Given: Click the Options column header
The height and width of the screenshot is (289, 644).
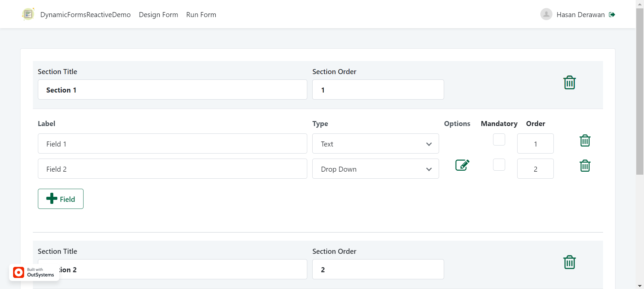Looking at the screenshot, I should pyautogui.click(x=457, y=124).
